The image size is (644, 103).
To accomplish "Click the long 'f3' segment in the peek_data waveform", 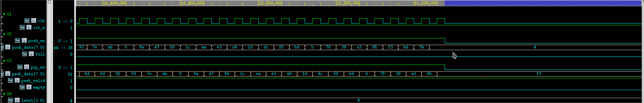I will (539, 74).
